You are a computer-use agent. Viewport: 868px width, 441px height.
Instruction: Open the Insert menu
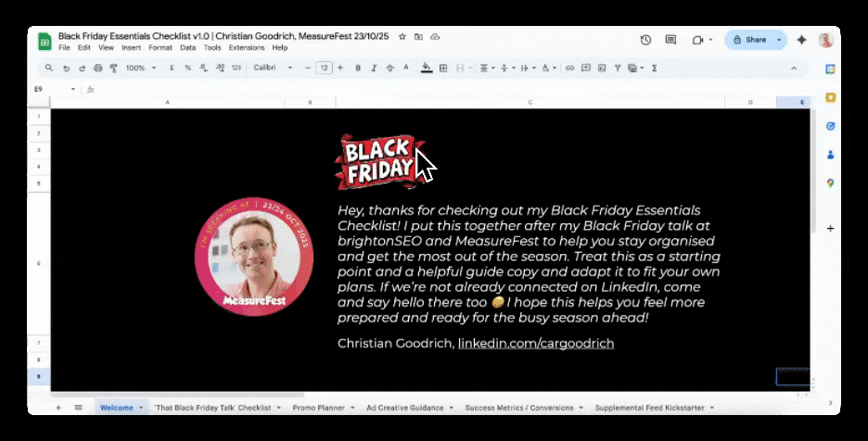pos(131,47)
